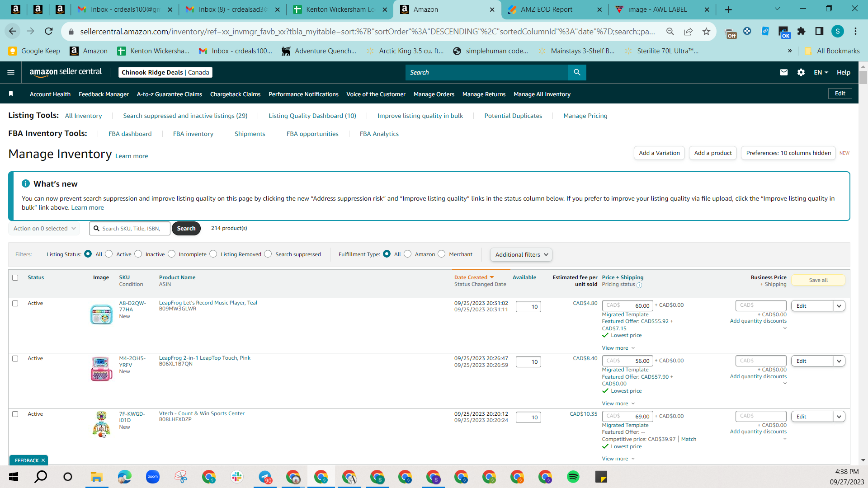
Task: Sort by the Date Created column
Action: tap(474, 277)
